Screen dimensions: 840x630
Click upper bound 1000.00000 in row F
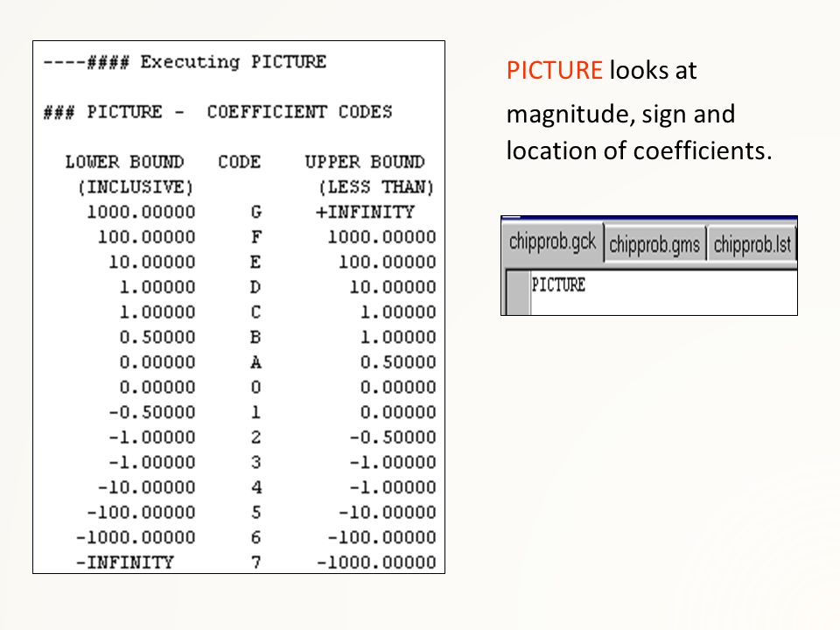point(381,237)
